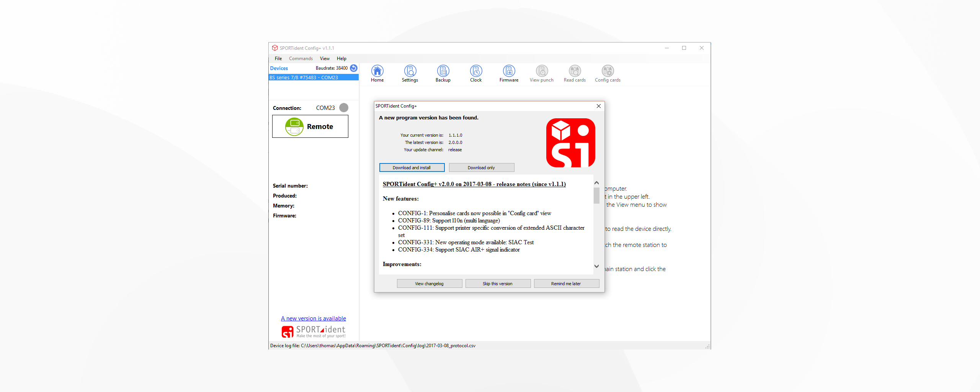Viewport: 980px width, 392px height.
Task: Click the app icon in title bar
Action: [275, 48]
